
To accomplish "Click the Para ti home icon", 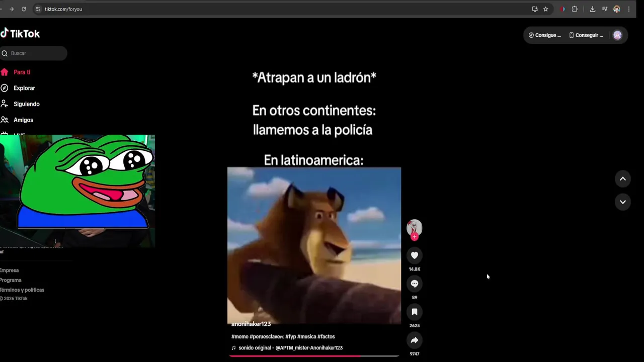I will click(x=5, y=72).
